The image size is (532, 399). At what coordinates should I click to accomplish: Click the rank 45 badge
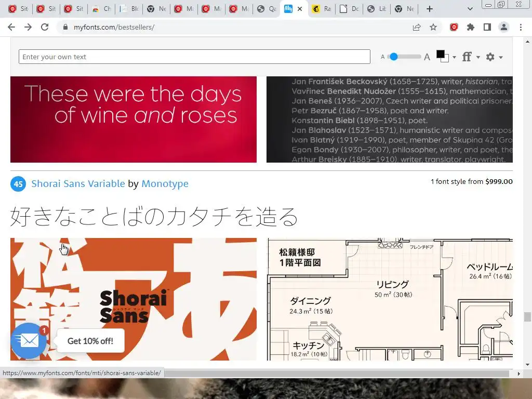point(18,184)
